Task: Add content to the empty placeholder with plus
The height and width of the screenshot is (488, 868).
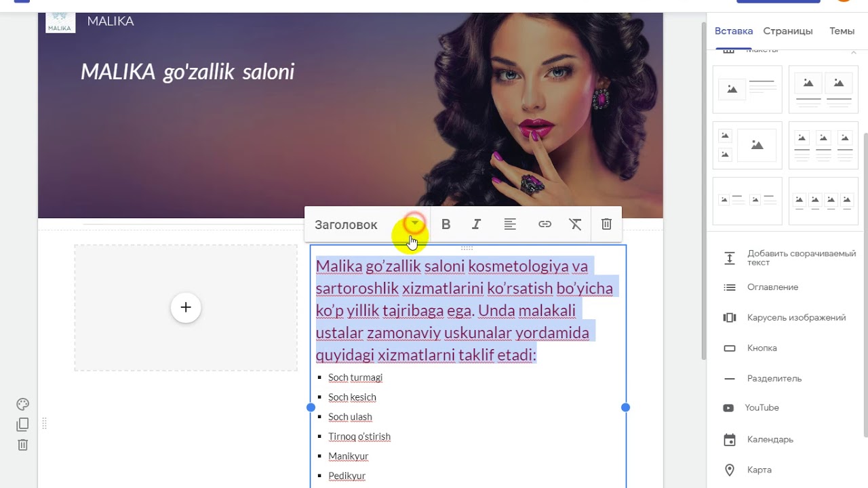Action: (186, 308)
